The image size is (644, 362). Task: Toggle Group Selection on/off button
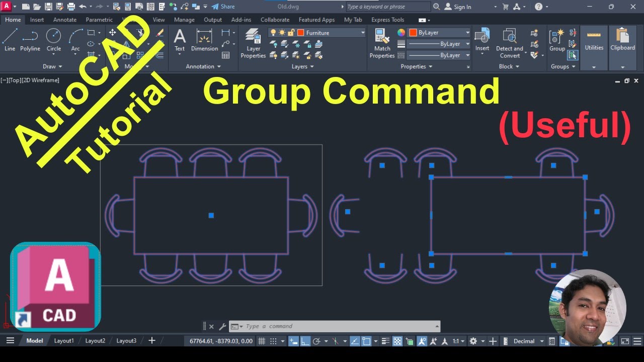pos(573,55)
